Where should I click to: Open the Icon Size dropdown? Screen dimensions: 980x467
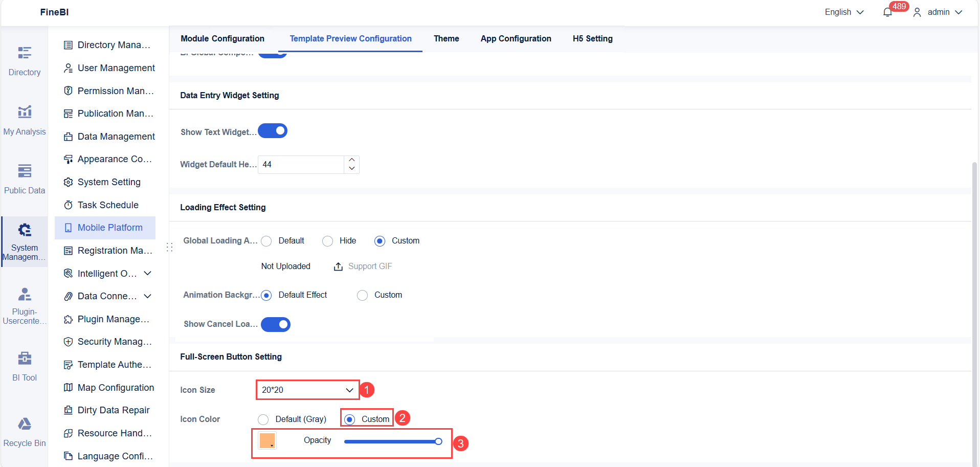tap(307, 389)
